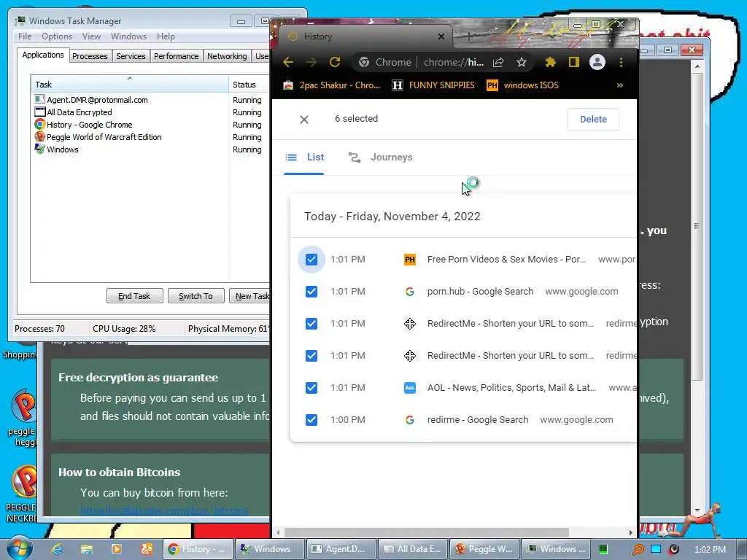Sort tasks by Task column header
The height and width of the screenshot is (560, 747).
[130, 85]
